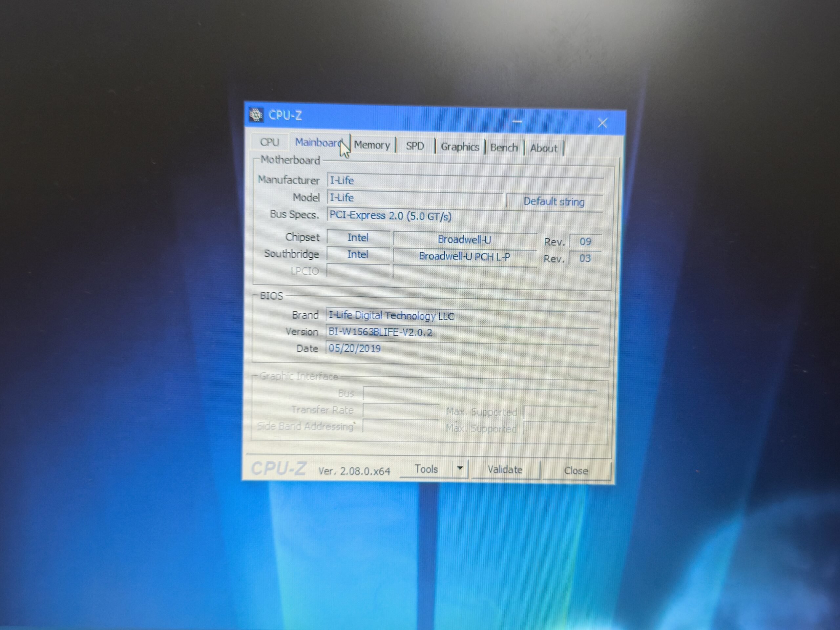Go to the SPD tab
The height and width of the screenshot is (630, 840).
point(415,146)
